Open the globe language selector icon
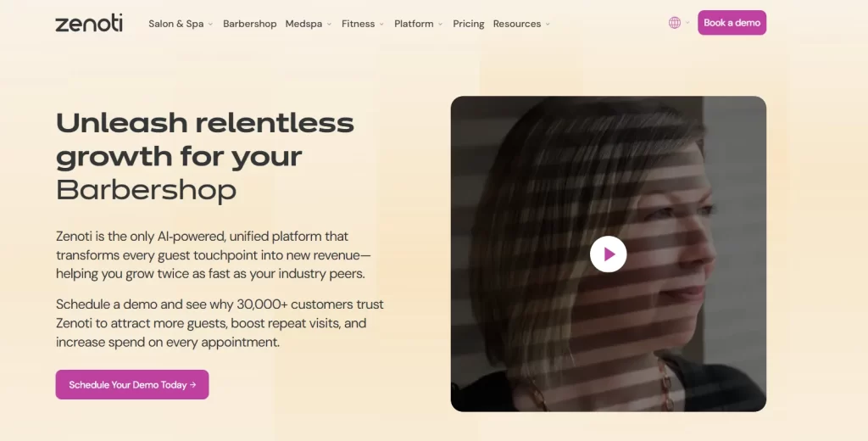 click(x=675, y=23)
